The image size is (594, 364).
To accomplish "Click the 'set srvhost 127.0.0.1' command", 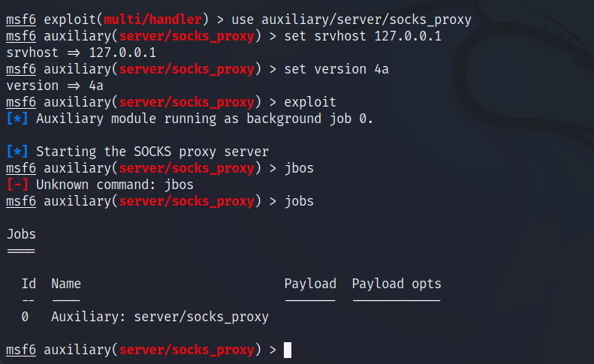I will tap(363, 36).
